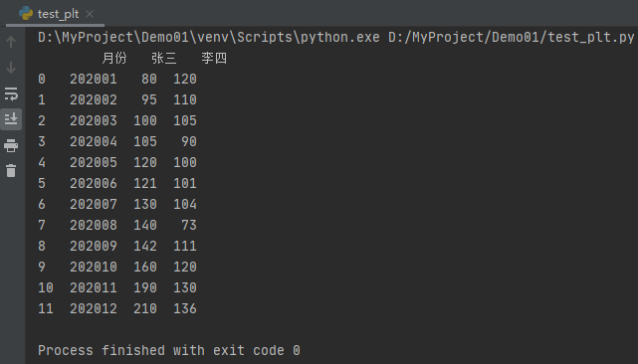Click the Process finished with exit code line
638x364 pixels.
[x=169, y=350]
